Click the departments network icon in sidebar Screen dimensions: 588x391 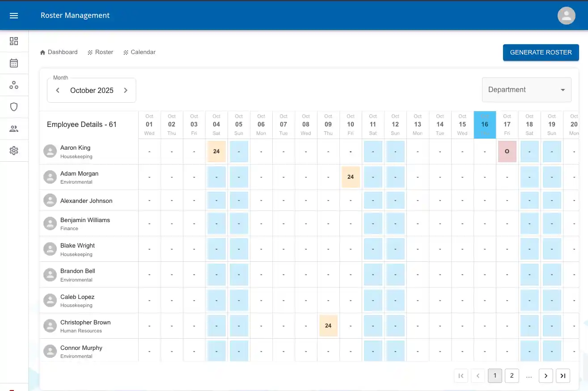coord(14,84)
